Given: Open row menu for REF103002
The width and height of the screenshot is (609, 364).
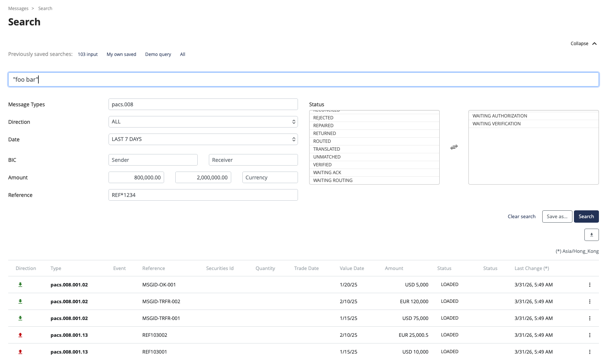Looking at the screenshot, I should click(x=590, y=335).
